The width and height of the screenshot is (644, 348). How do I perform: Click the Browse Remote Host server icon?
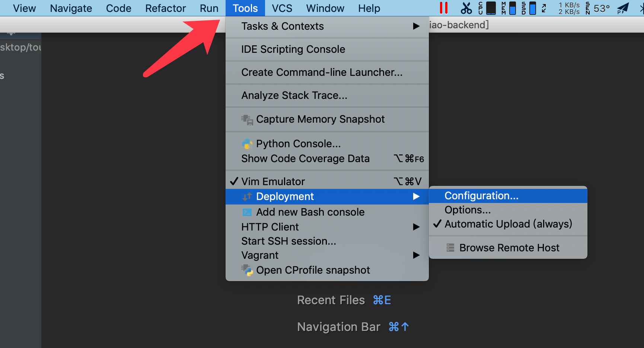[450, 248]
